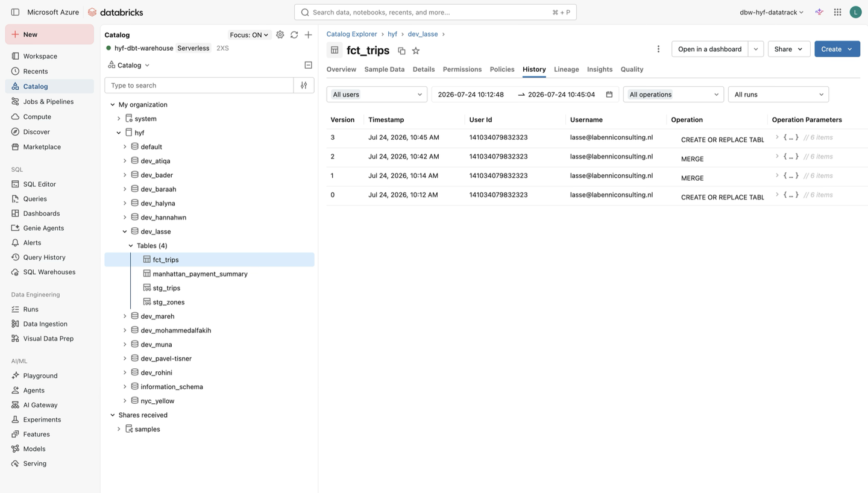The image size is (868, 493).
Task: Expand the samples share
Action: click(x=119, y=429)
